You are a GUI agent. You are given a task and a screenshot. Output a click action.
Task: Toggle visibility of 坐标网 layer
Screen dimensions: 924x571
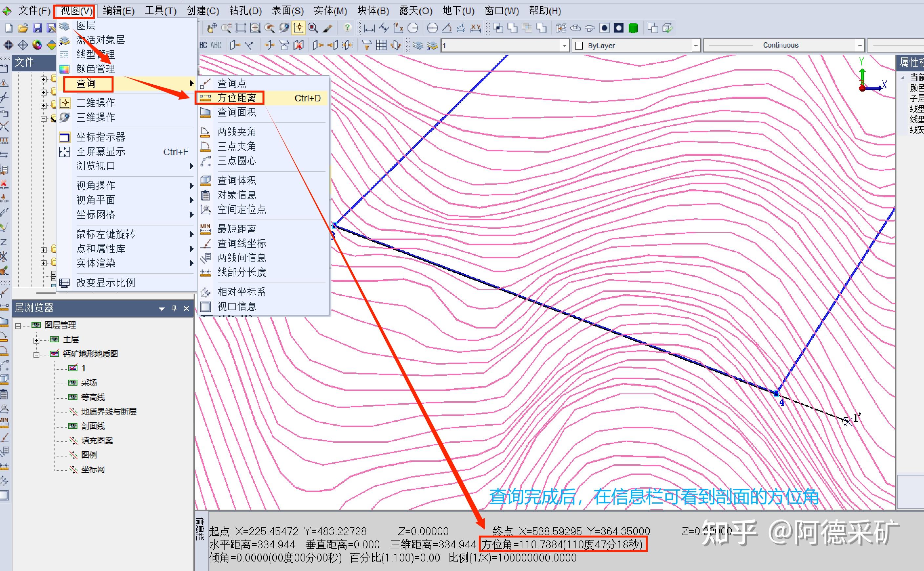(x=73, y=469)
